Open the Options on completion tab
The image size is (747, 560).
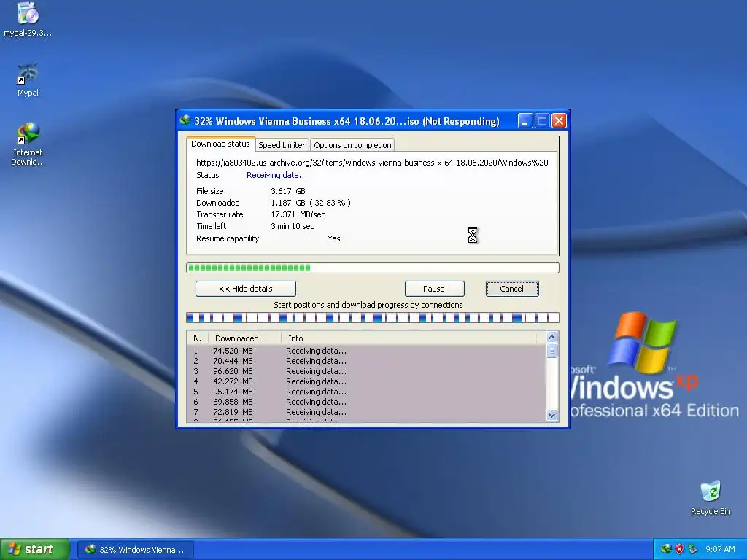coord(352,145)
